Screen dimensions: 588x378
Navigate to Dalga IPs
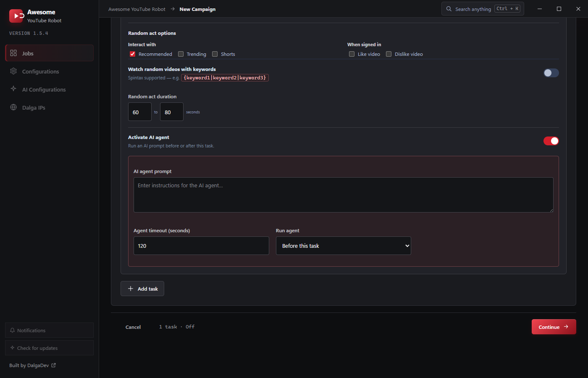pyautogui.click(x=49, y=107)
